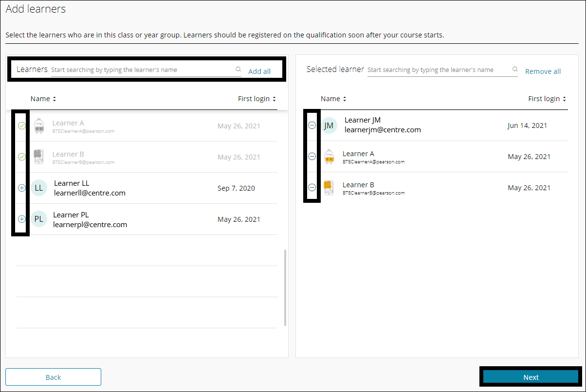
Task: Add Learner PL with plus icon
Action: click(21, 219)
